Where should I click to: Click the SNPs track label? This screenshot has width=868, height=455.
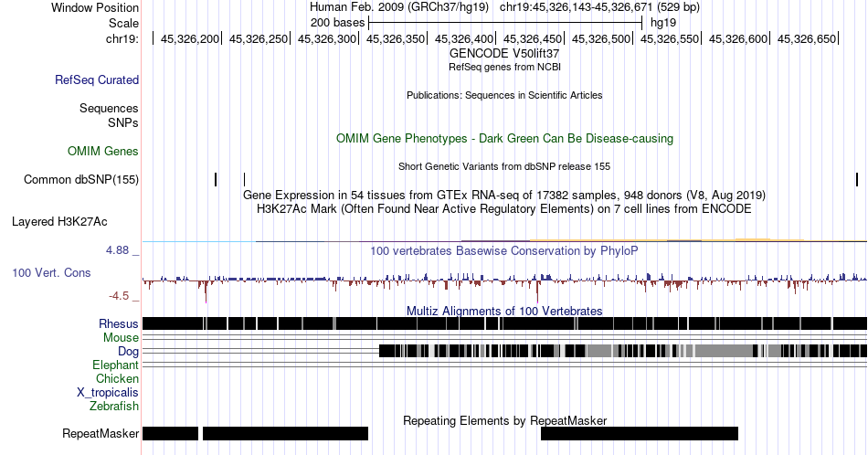pos(123,122)
